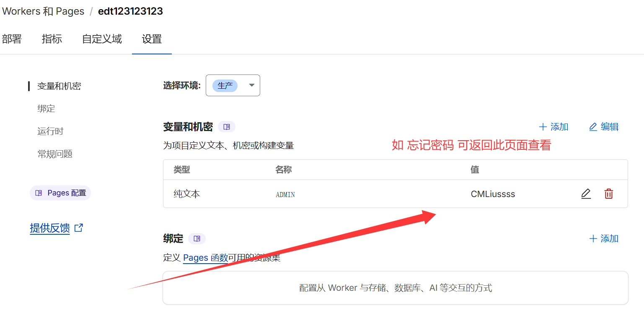
Task: Delete the ADMIN variable via the trash icon
Action: (609, 194)
